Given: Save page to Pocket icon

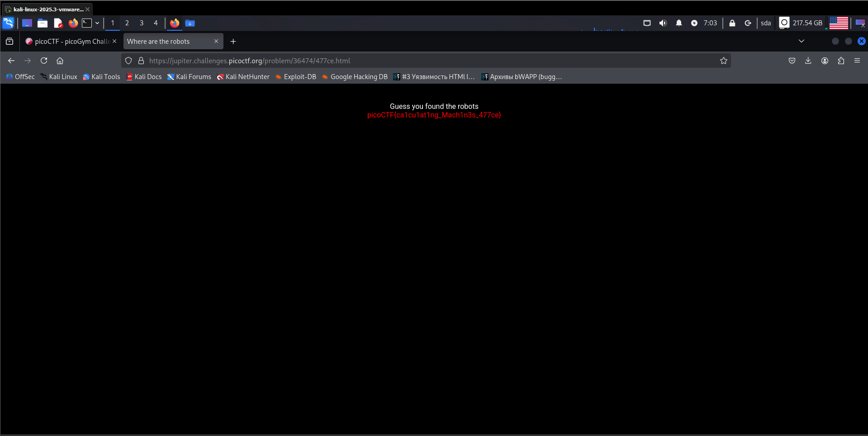Looking at the screenshot, I should coord(792,61).
